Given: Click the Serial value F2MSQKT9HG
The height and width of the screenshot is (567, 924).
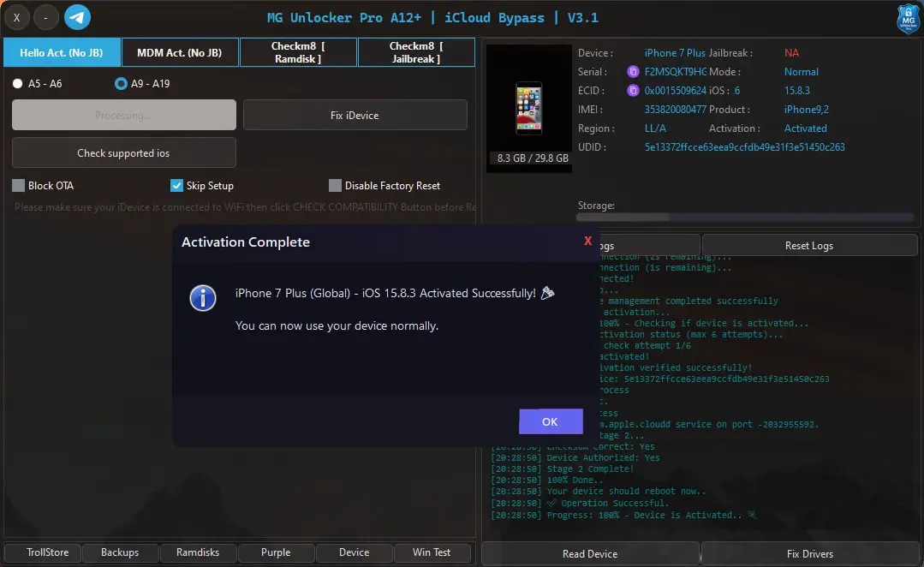Looking at the screenshot, I should click(x=676, y=71).
